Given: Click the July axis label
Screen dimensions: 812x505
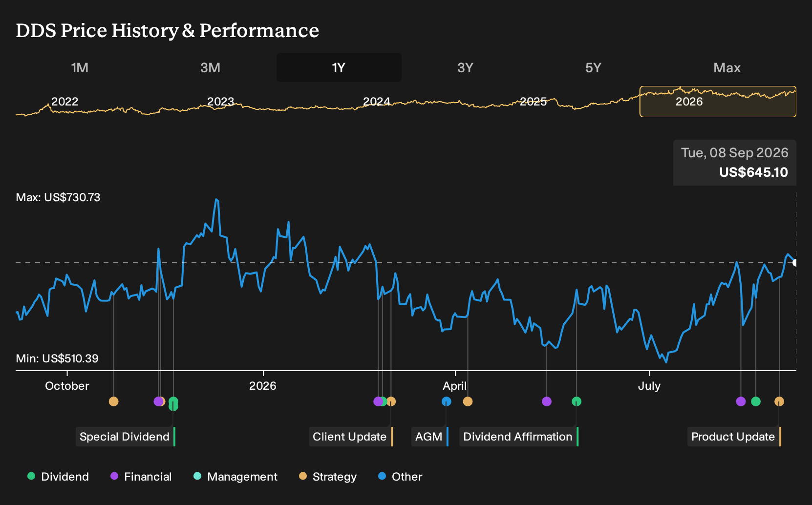Looking at the screenshot, I should (649, 386).
